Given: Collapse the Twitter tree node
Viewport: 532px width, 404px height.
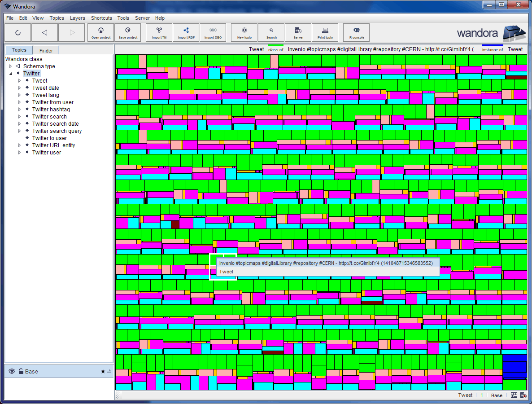Looking at the screenshot, I should coord(11,73).
